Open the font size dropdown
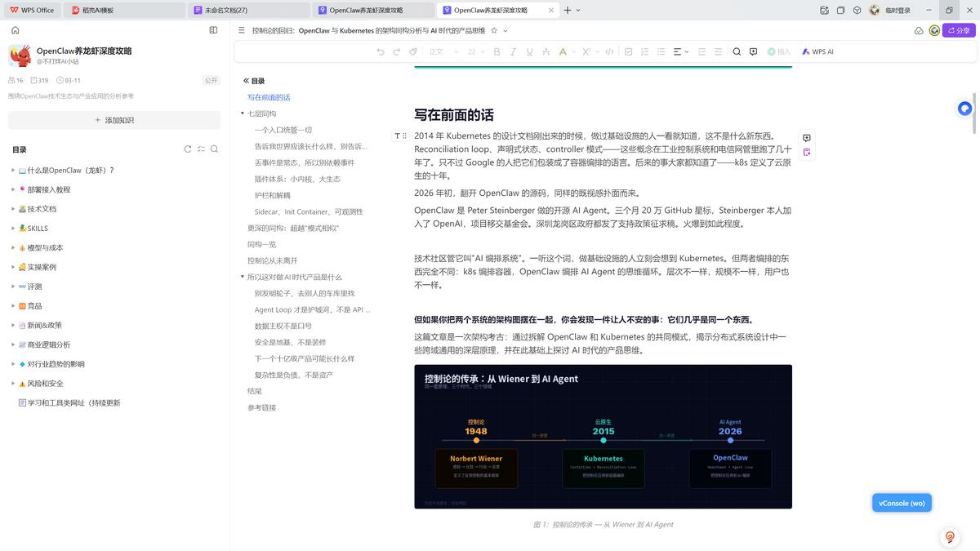This screenshot has width=980, height=551. coord(478,51)
